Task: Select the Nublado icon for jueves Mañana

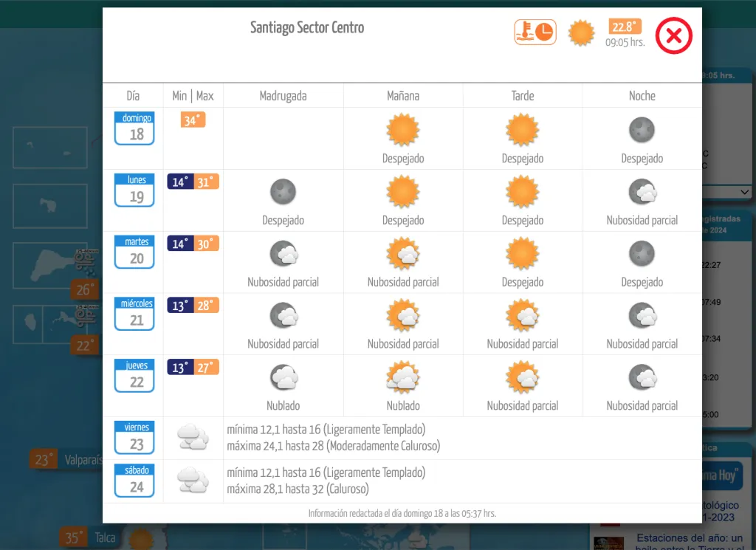Action: pos(403,377)
